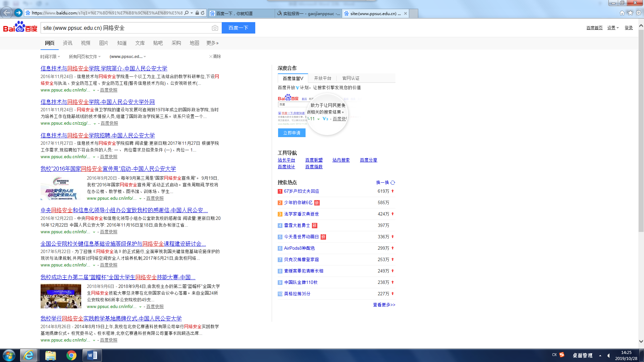The height and width of the screenshot is (362, 644).
Task: Click the 立即申请 apply button
Action: pyautogui.click(x=291, y=133)
